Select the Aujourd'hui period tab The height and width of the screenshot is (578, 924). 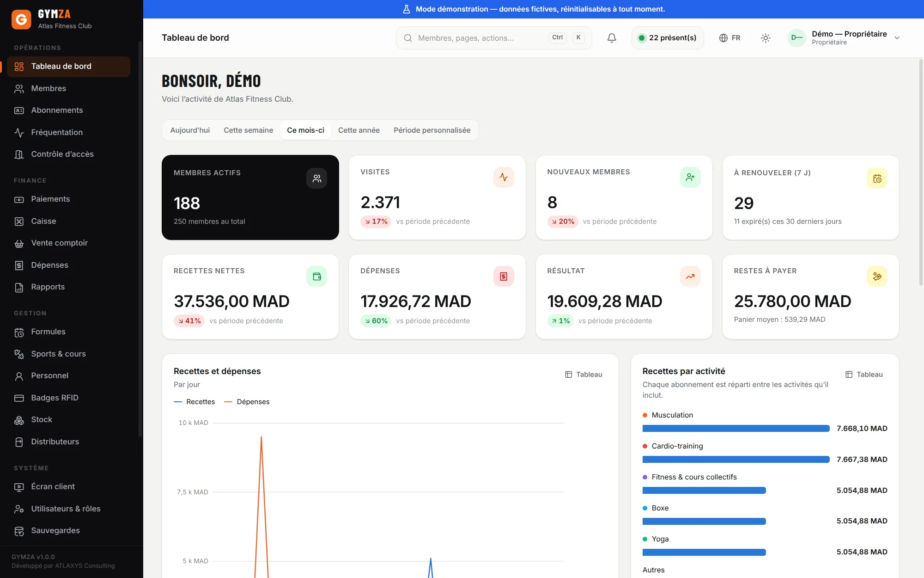tap(190, 130)
